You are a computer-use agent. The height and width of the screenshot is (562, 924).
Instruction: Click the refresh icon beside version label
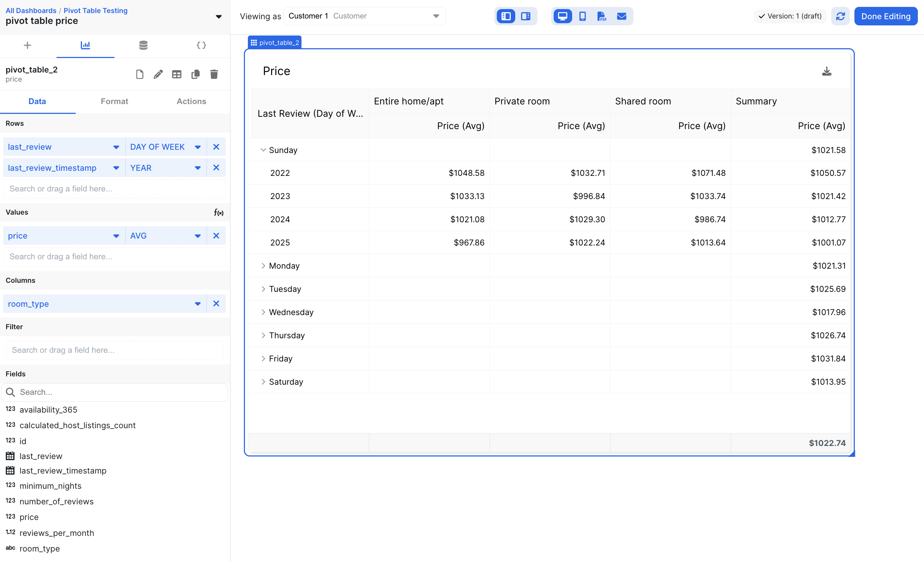pos(840,16)
